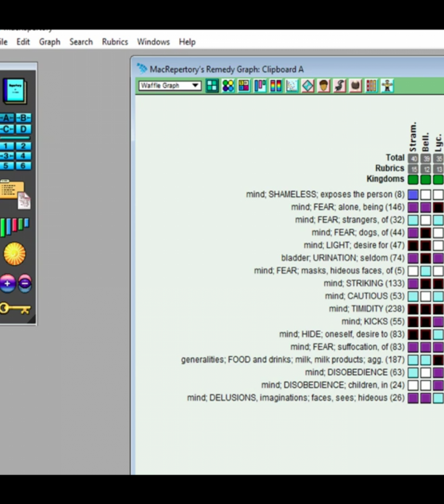This screenshot has width=444, height=504.
Task: Click the plus sphere icon
Action: tap(7, 283)
